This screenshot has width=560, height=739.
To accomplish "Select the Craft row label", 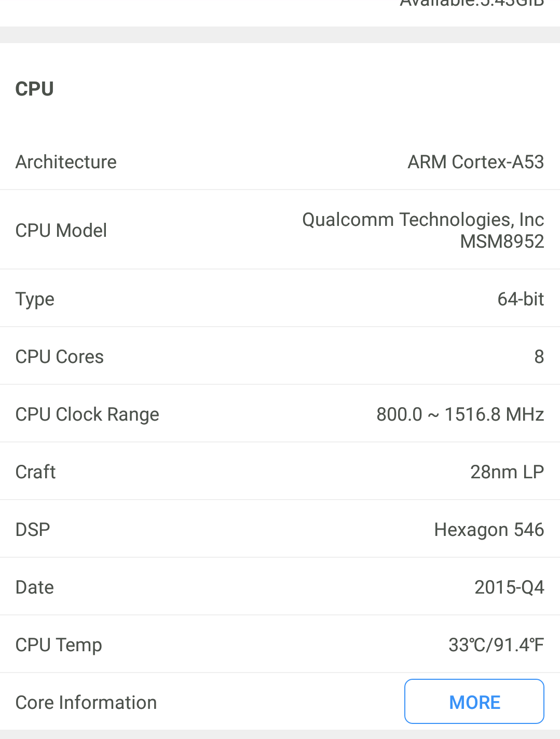I will pos(35,472).
